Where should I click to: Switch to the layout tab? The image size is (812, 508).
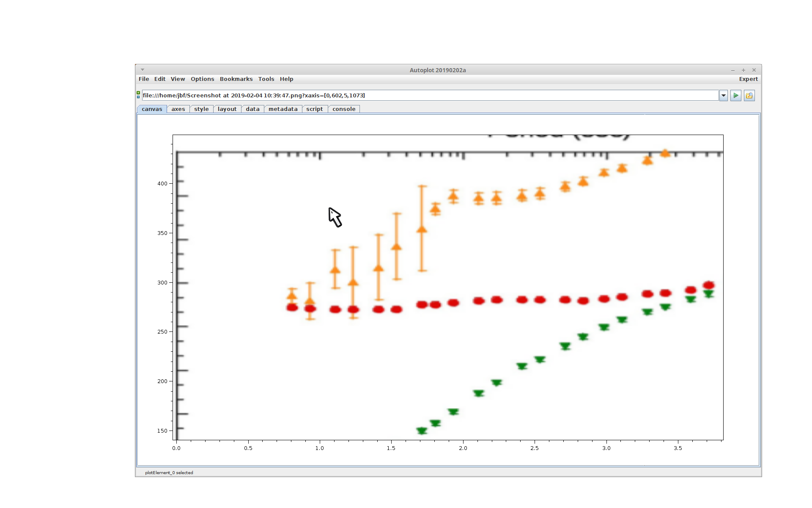(x=227, y=109)
